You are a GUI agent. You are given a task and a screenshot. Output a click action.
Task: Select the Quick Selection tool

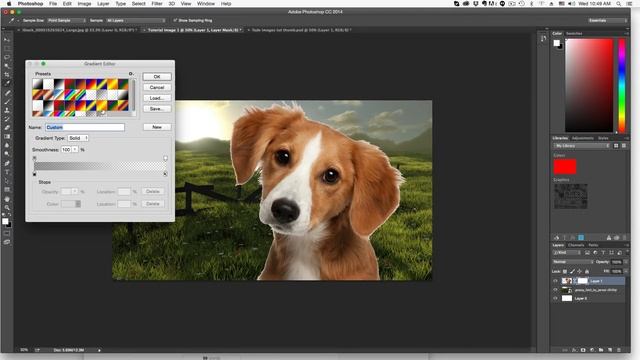(7, 66)
